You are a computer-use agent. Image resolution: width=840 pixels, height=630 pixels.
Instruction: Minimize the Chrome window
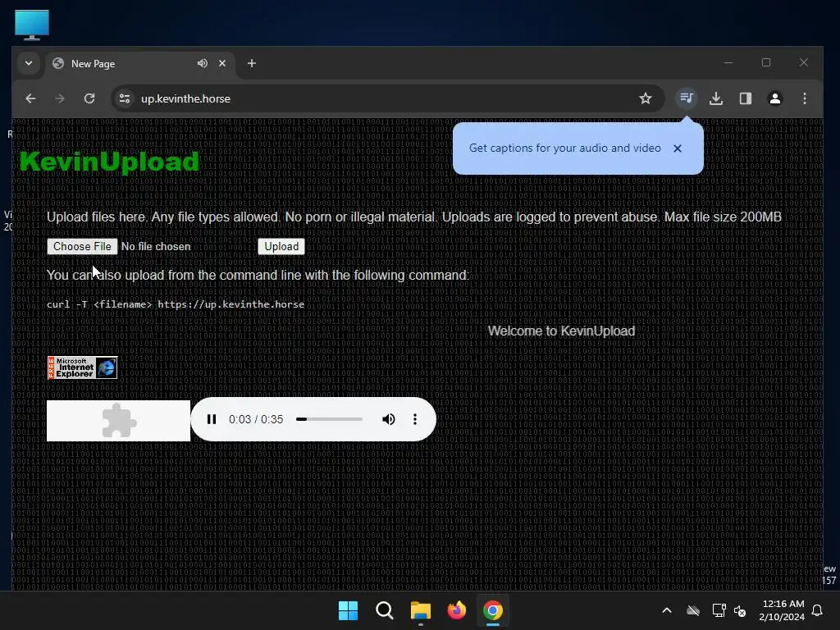728,62
